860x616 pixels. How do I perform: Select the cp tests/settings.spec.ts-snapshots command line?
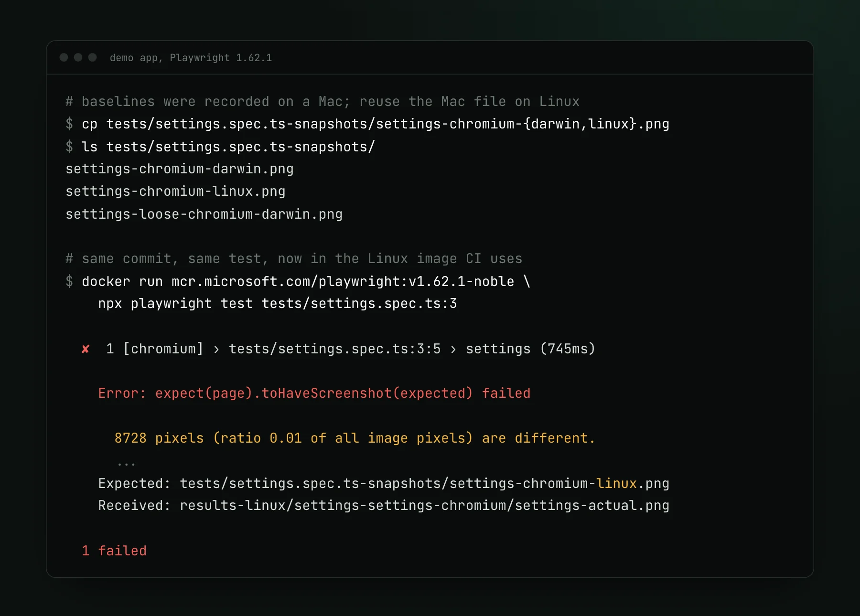(367, 124)
